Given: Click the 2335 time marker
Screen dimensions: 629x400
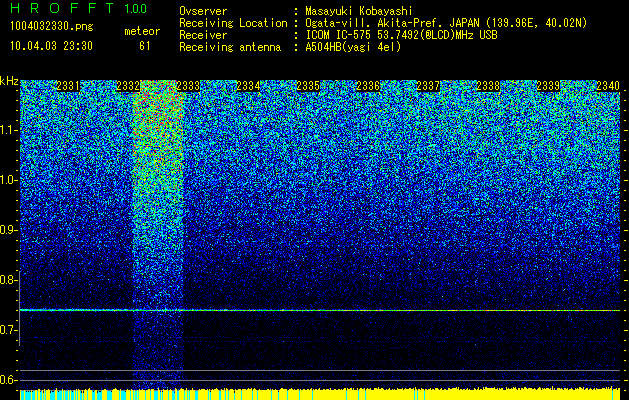Looking at the screenshot, I should tap(308, 86).
